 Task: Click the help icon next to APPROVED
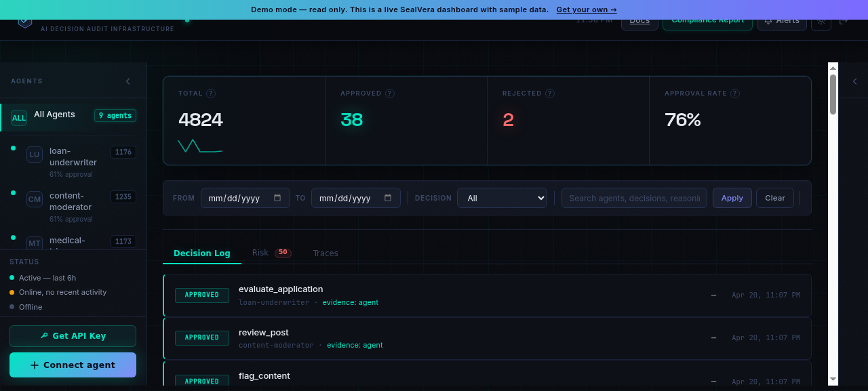pyautogui.click(x=390, y=94)
